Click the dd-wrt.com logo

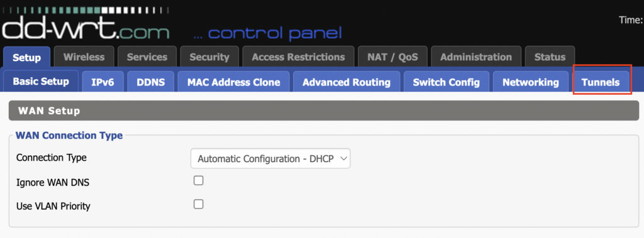tap(86, 24)
